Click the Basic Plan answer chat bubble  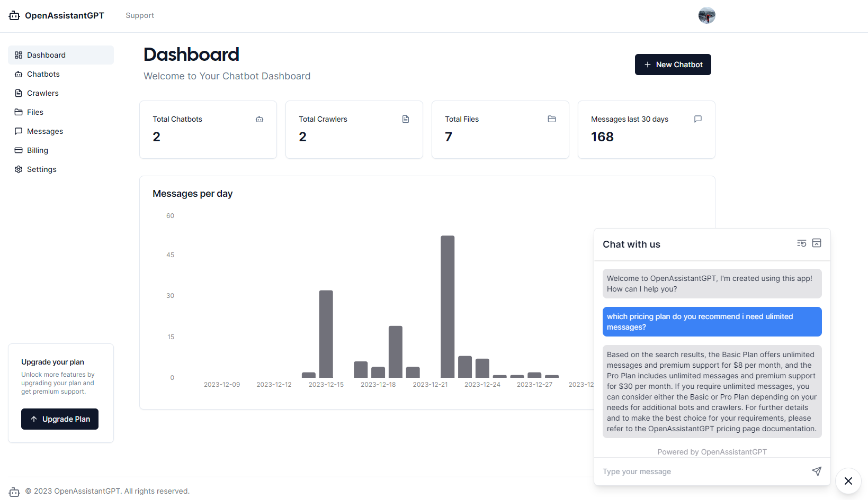pyautogui.click(x=712, y=392)
